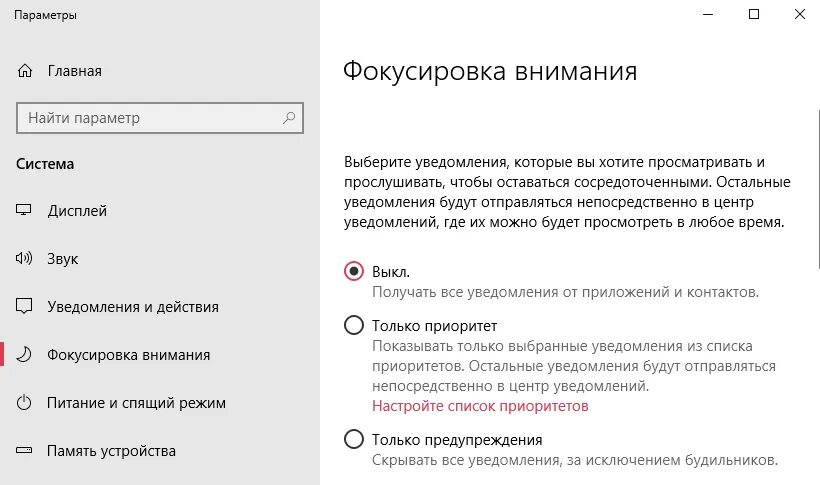The height and width of the screenshot is (485, 820).
Task: Click the Display monitor icon
Action: click(x=25, y=211)
